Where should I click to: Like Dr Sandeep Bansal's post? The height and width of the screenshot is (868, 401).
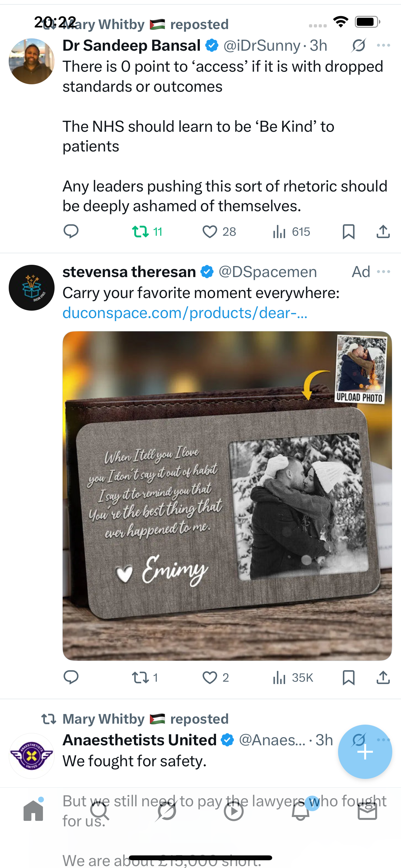coord(219,232)
